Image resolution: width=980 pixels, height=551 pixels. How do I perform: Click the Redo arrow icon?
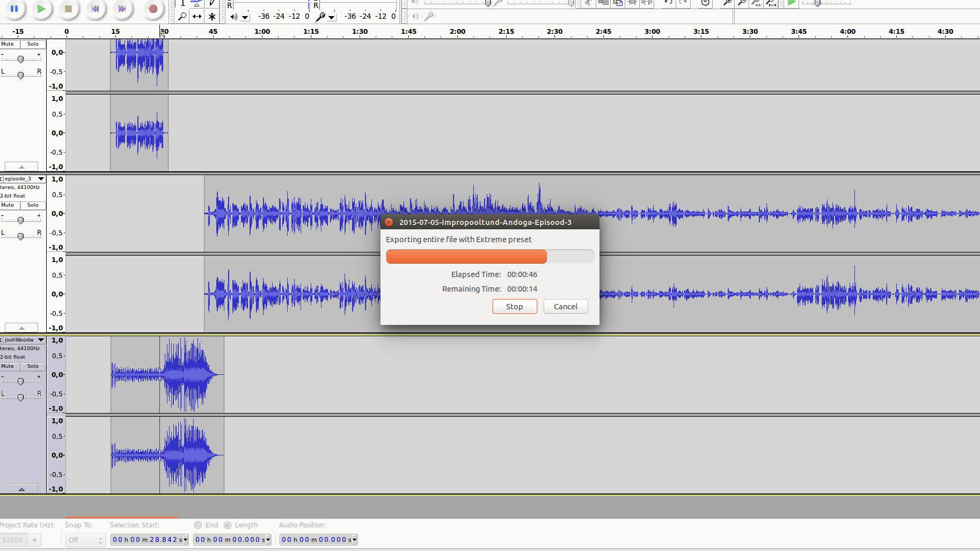683,3
